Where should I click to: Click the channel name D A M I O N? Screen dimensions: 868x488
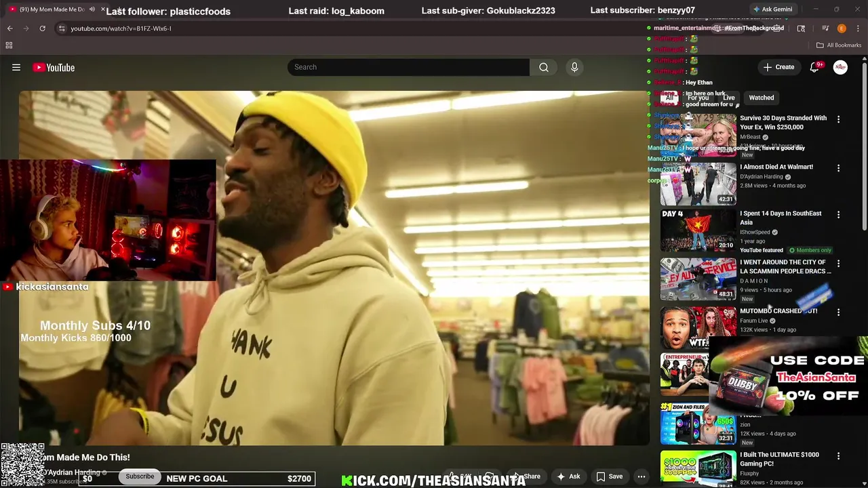tap(754, 281)
